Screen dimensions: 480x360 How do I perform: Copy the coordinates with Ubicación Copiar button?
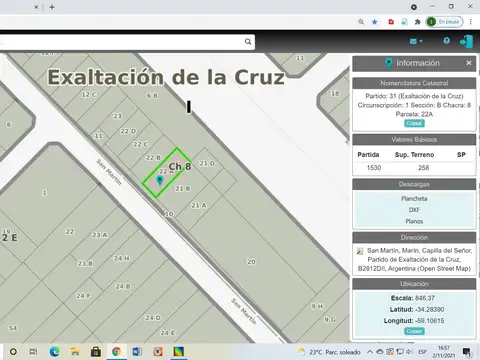(x=414, y=331)
